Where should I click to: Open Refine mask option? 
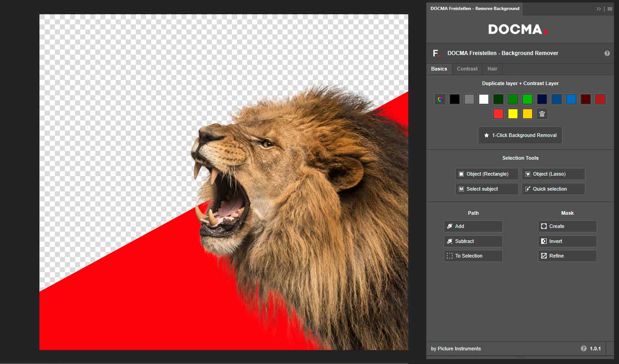567,256
